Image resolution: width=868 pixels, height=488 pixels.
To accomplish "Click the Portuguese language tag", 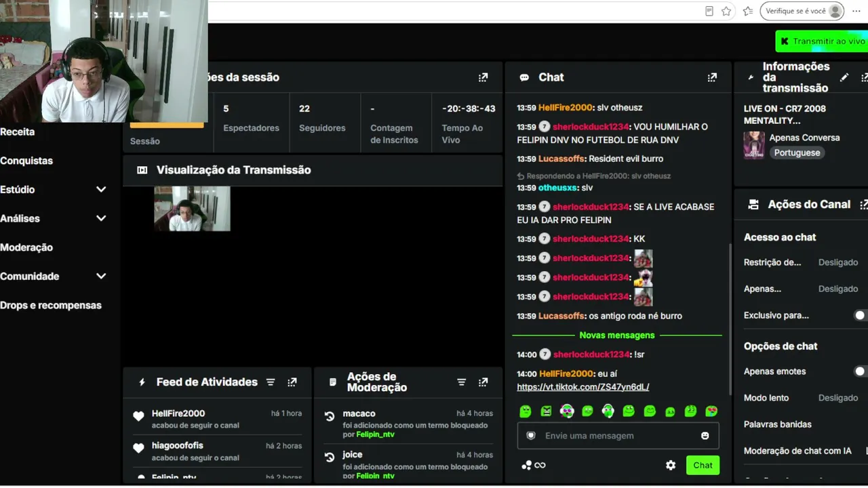I will [797, 152].
